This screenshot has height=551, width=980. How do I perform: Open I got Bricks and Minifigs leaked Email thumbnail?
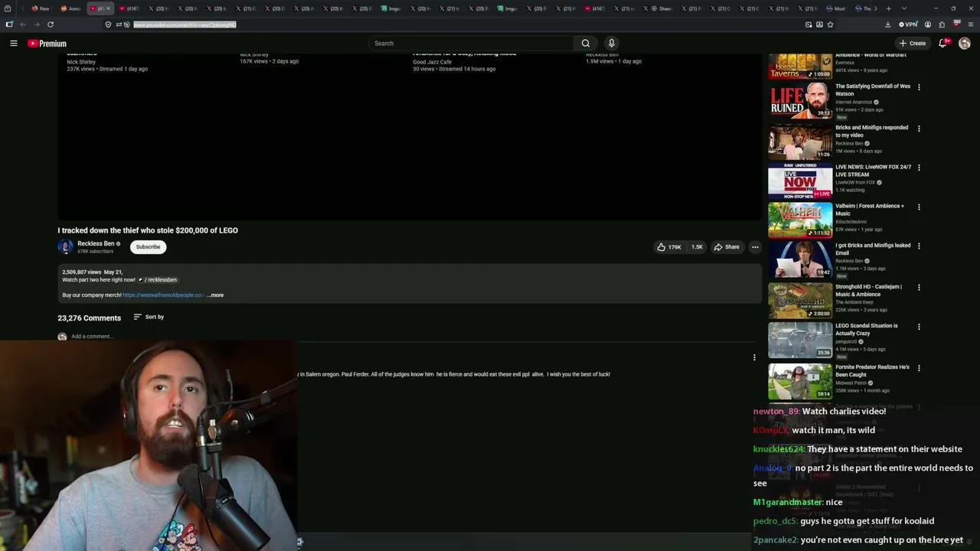(800, 259)
